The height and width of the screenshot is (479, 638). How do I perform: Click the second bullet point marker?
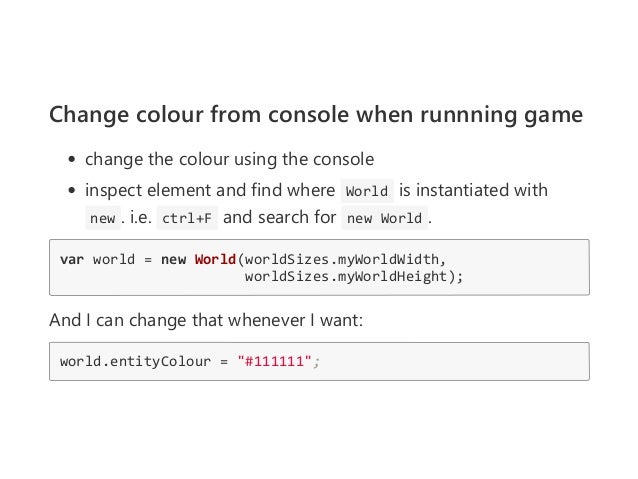(x=72, y=190)
